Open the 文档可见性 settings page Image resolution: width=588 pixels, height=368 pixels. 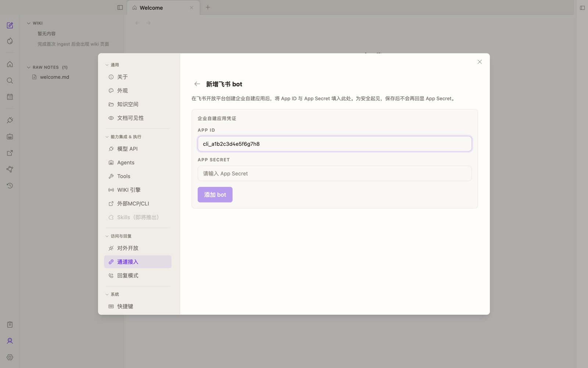coord(138,118)
